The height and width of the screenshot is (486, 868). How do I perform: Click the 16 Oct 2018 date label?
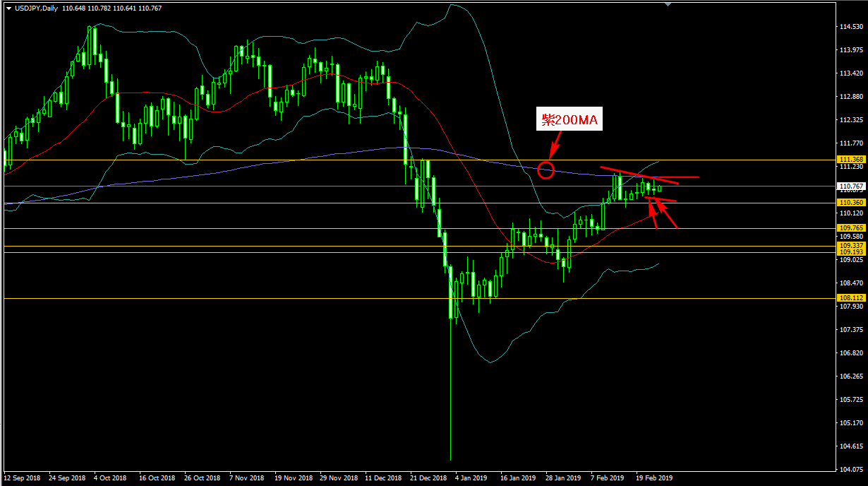[158, 478]
